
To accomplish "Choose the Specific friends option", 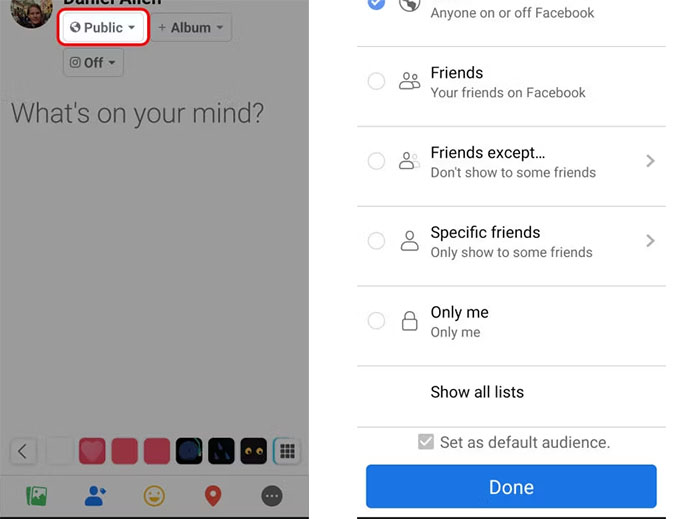I will 511,241.
